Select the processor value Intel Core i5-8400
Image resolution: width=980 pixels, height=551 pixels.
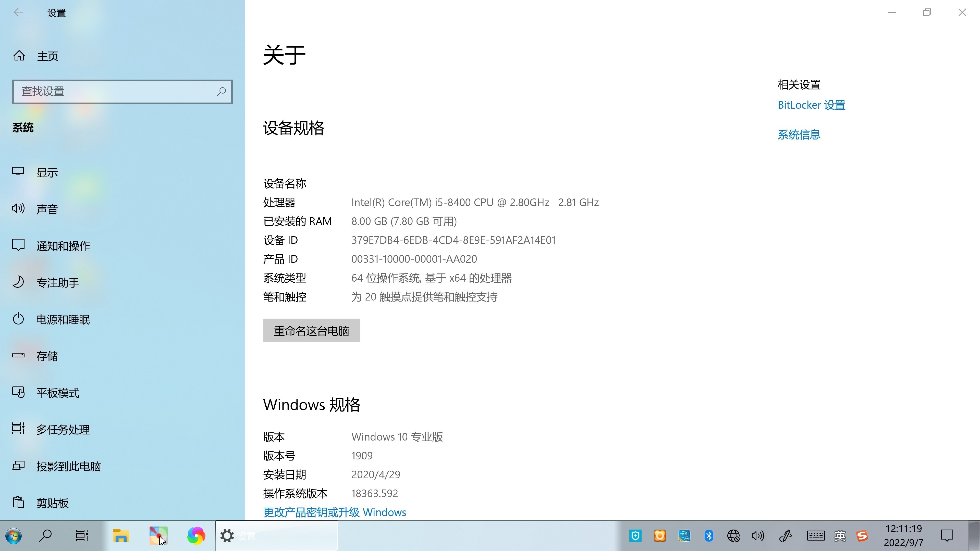click(475, 202)
